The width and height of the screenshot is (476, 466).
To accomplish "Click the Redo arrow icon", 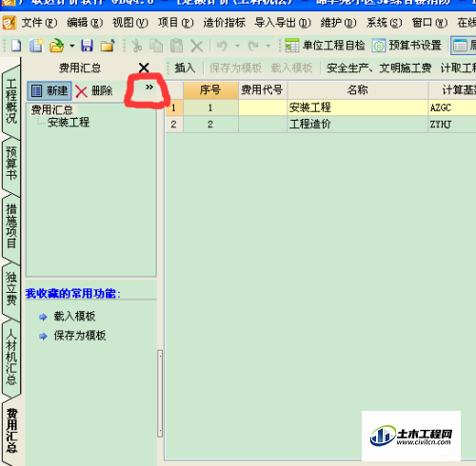I will pyautogui.click(x=253, y=46).
